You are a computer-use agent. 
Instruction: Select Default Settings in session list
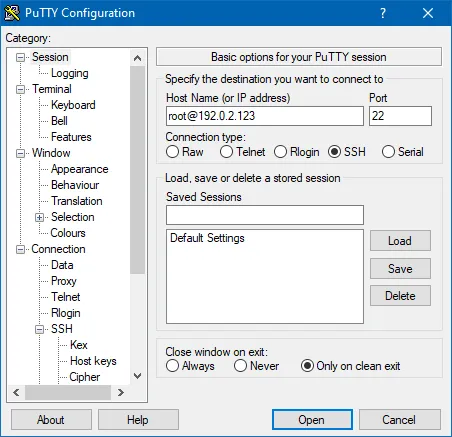tap(207, 238)
